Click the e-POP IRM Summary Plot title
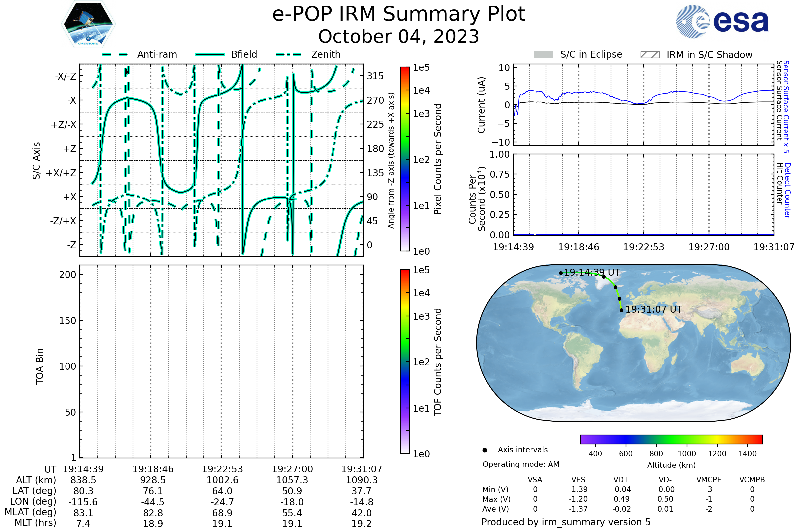 coord(399,14)
